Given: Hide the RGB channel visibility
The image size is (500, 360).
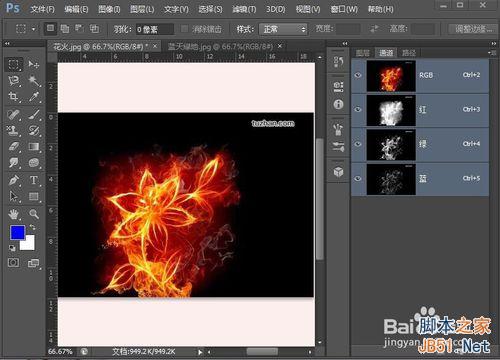Looking at the screenshot, I should (x=358, y=75).
